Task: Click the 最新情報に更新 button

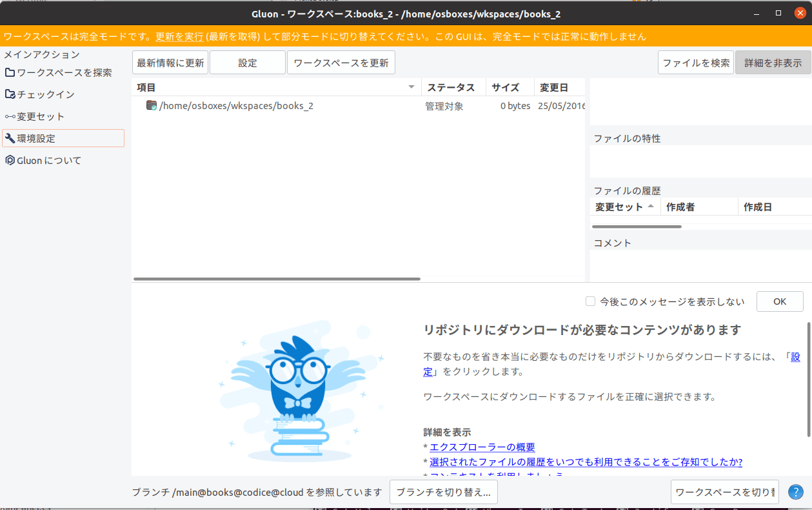Action: [170, 63]
